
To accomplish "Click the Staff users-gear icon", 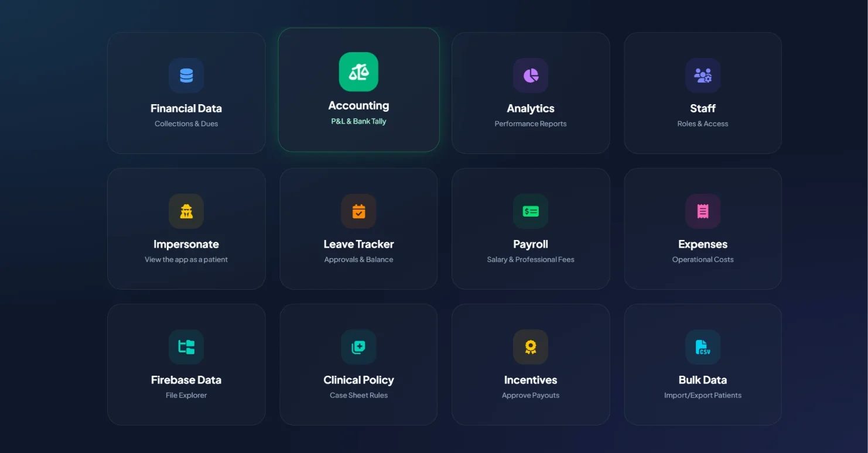I will point(703,75).
